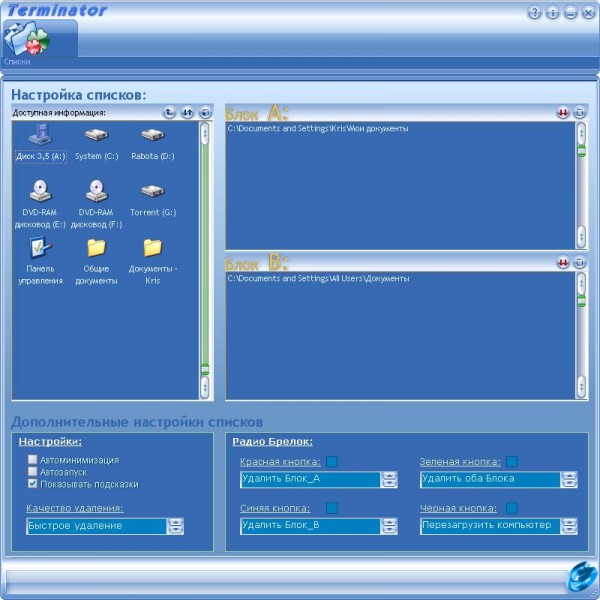The height and width of the screenshot is (600, 600).
Task: Select DVD-RAM дисковод (E:)
Action: click(40, 204)
